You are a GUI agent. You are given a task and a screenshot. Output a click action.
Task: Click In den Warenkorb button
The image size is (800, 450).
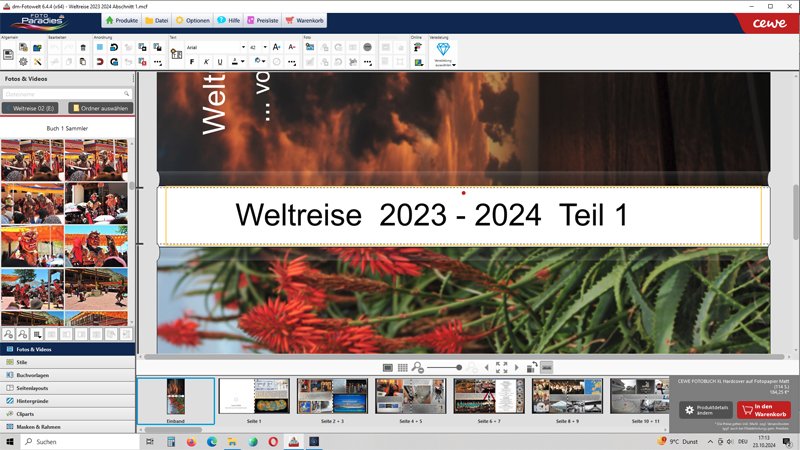click(x=764, y=410)
